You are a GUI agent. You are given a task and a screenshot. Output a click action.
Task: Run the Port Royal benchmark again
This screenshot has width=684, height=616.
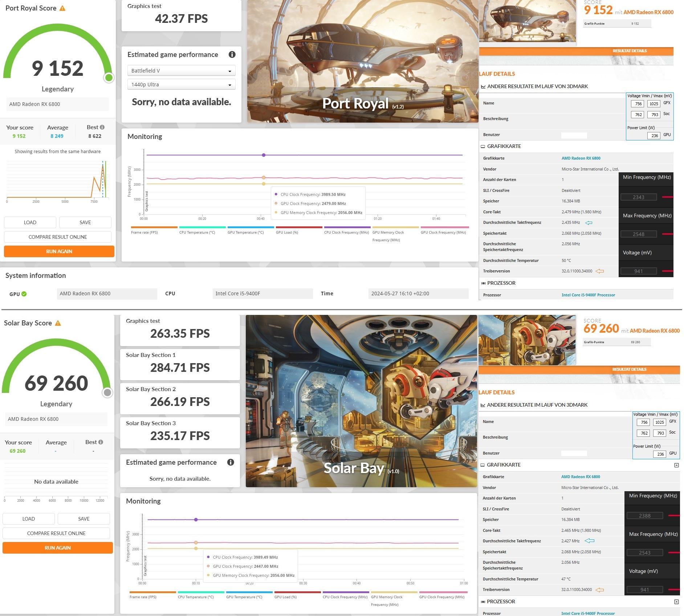coord(59,251)
